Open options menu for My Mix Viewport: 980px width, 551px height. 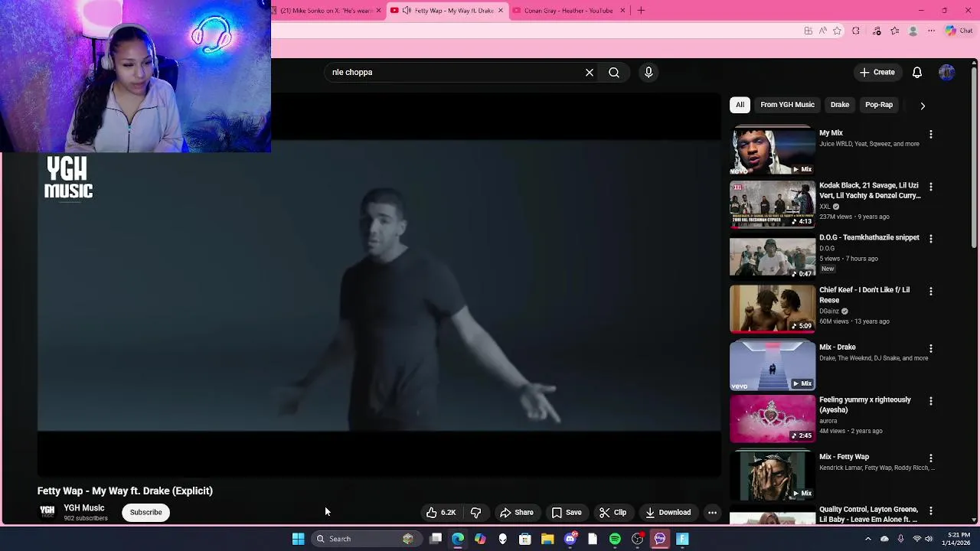[x=931, y=134]
